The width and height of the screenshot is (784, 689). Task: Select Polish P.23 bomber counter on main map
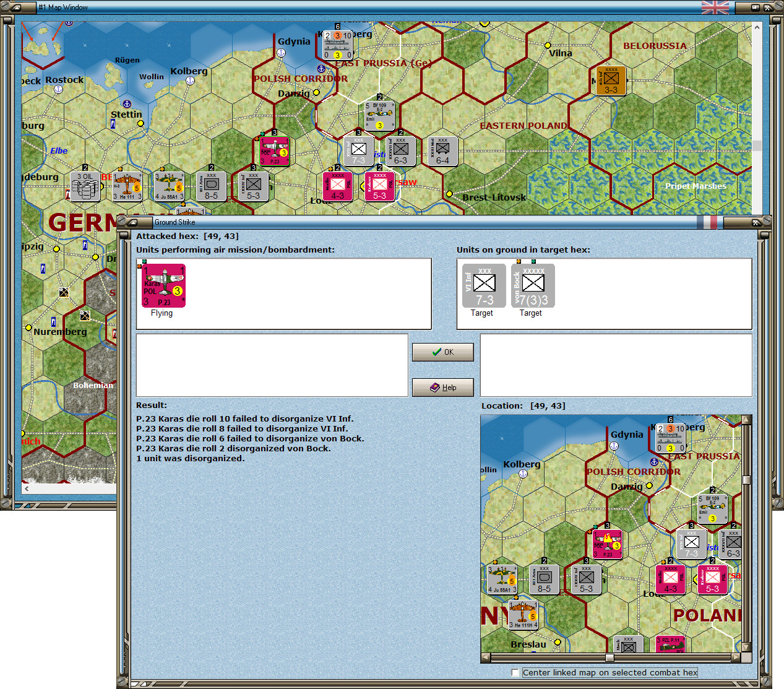[274, 151]
